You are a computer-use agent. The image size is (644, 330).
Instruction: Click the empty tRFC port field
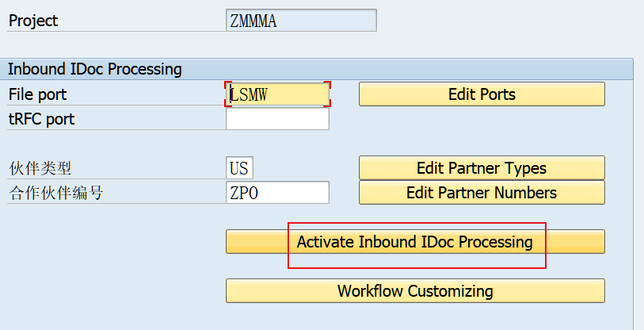[x=277, y=119]
